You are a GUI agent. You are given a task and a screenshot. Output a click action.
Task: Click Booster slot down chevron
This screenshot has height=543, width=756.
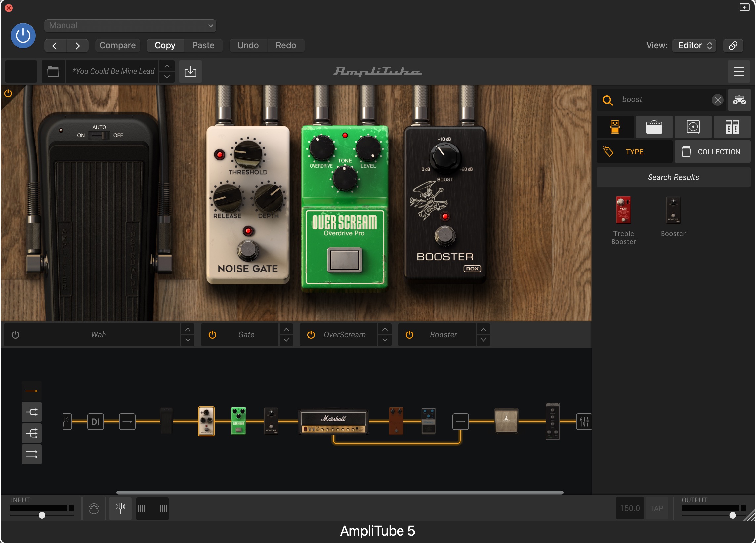tap(484, 340)
